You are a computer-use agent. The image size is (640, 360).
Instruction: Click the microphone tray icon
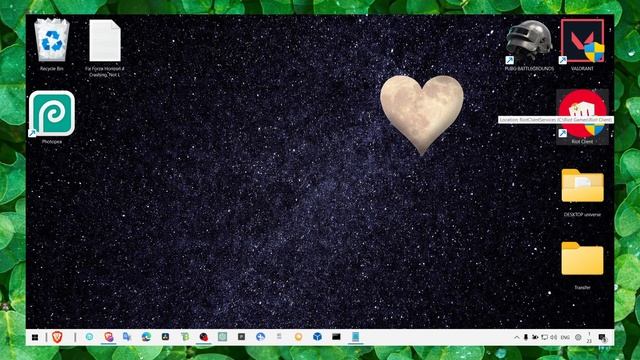coord(526,337)
